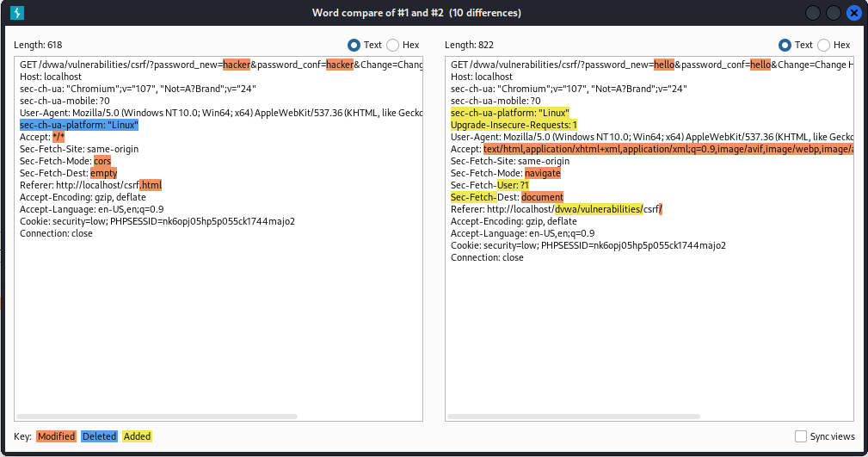Screen dimensions: 868x457
Task: Click the Modified color key swatch
Action: coord(56,436)
